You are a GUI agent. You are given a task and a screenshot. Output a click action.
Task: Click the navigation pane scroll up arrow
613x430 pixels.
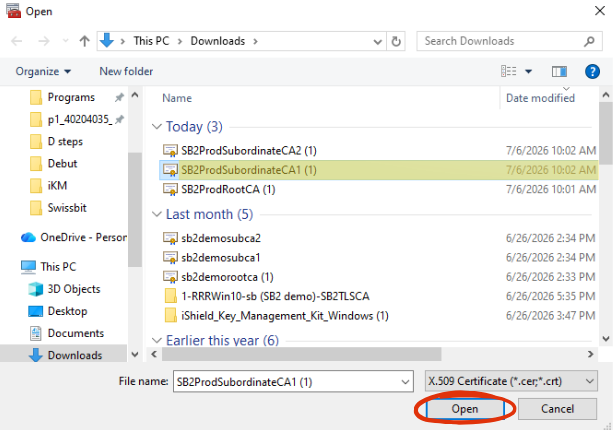coord(135,95)
